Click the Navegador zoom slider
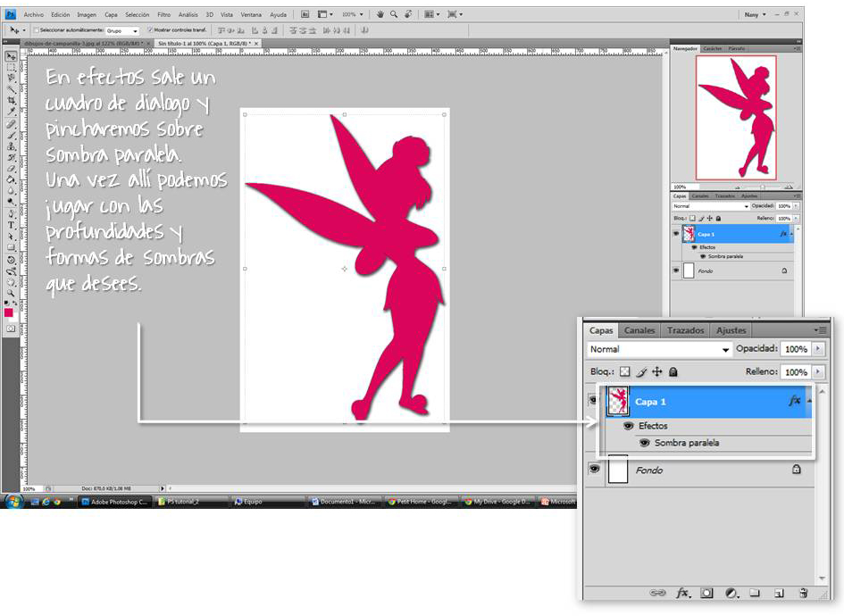 tap(762, 187)
